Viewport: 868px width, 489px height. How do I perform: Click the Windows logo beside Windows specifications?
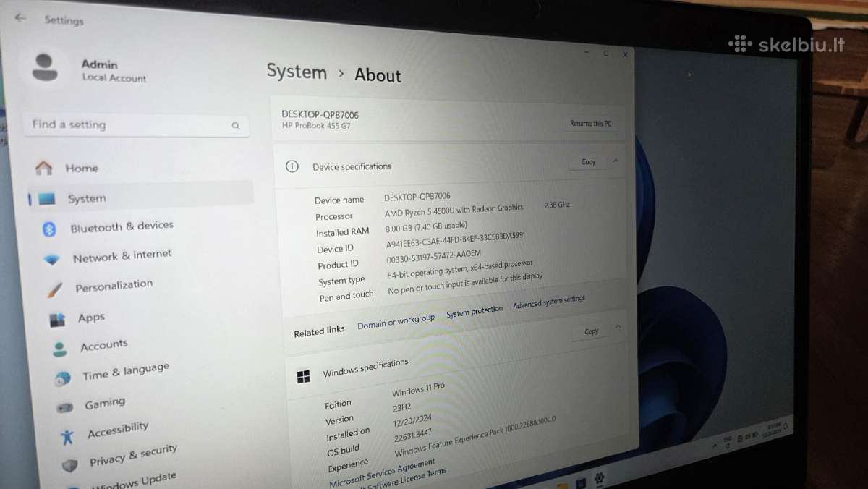pos(304,376)
